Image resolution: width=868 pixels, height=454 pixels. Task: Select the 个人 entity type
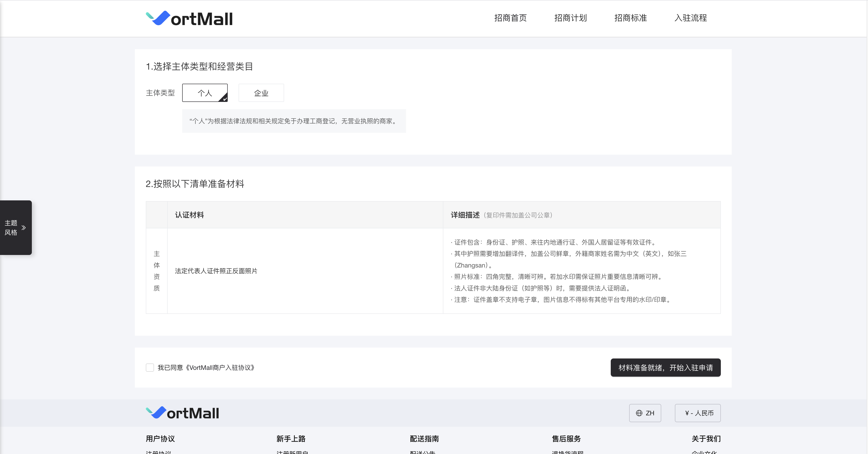pyautogui.click(x=204, y=93)
